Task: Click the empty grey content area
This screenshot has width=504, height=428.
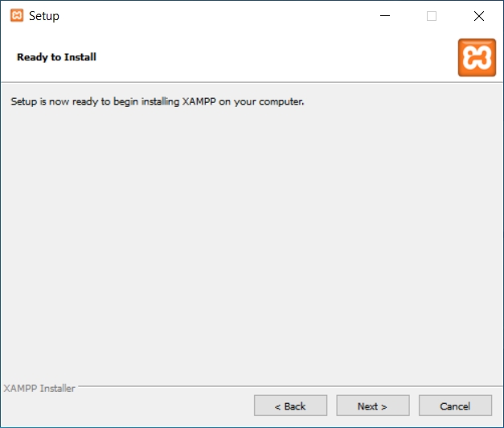Action: pos(252,241)
